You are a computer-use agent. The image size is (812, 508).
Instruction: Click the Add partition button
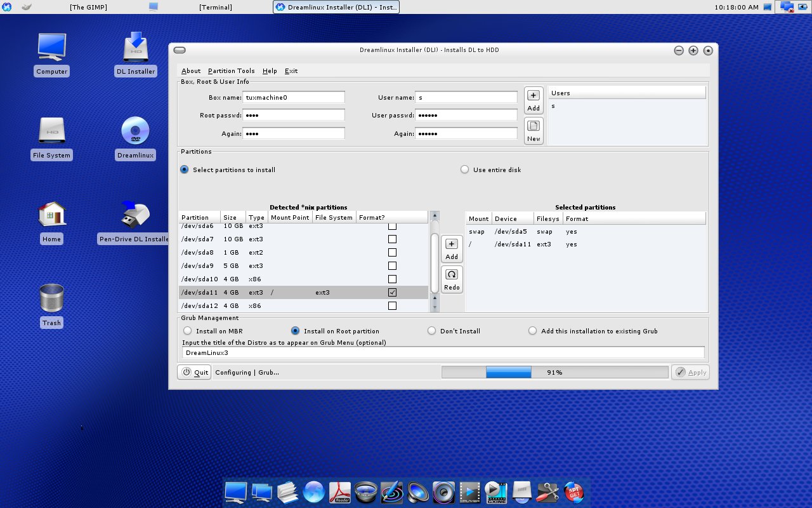(452, 250)
